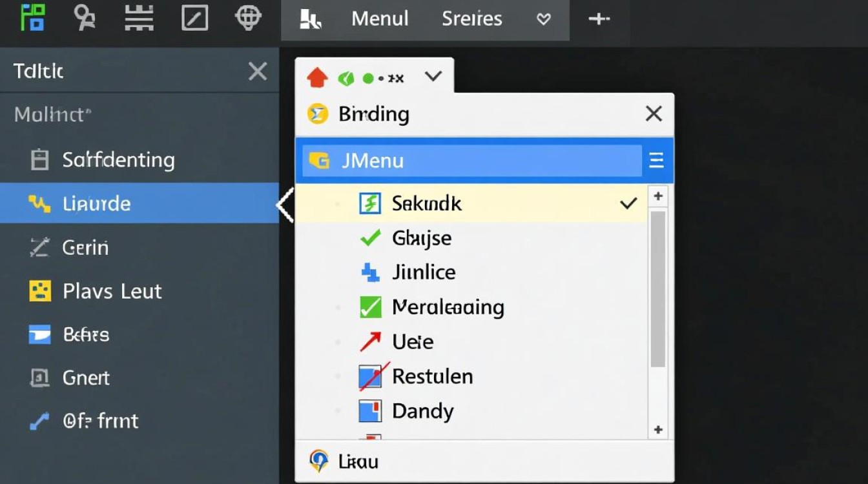This screenshot has height=484, width=868.
Task: Click the hamburger icon in JMenu header
Action: point(656,160)
